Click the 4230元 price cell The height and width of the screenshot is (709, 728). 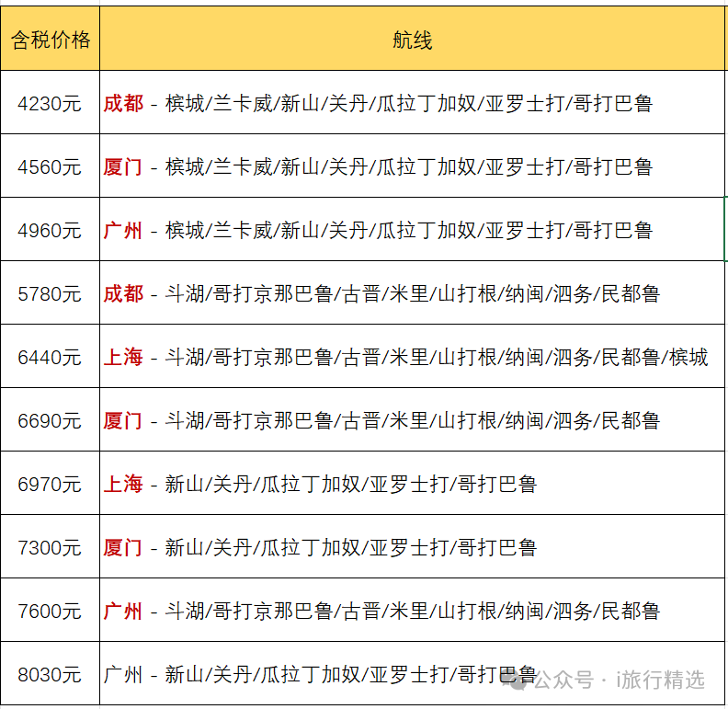pos(51,102)
